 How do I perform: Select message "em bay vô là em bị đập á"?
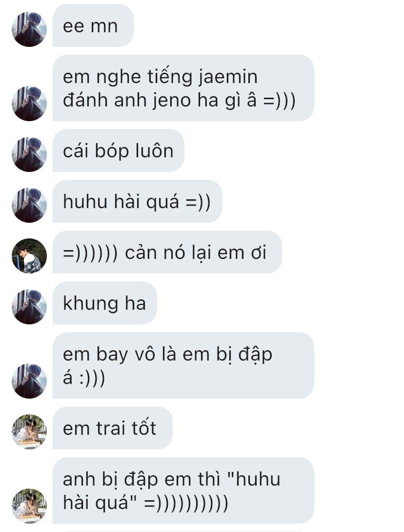click(x=183, y=365)
